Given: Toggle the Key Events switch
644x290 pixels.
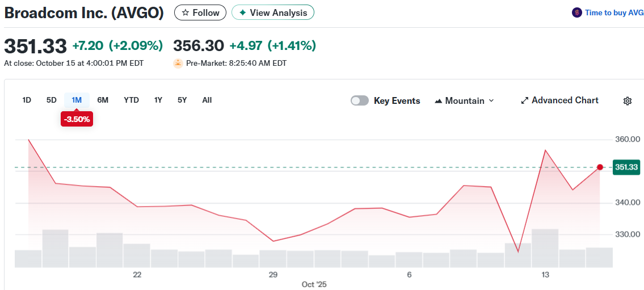Looking at the screenshot, I should [360, 100].
